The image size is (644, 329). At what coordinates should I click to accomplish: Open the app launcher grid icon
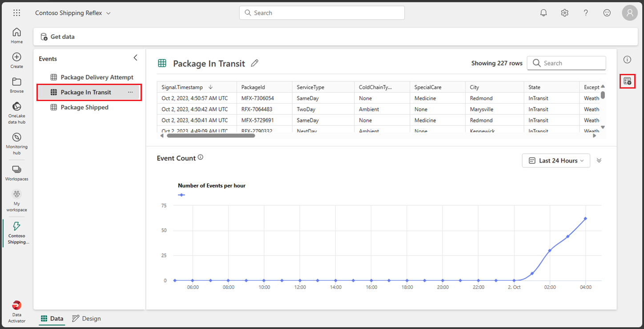click(x=16, y=13)
